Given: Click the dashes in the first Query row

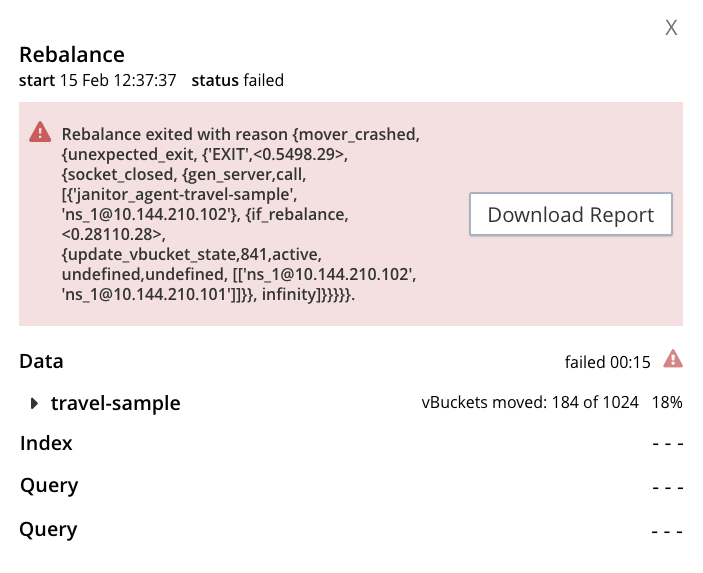Looking at the screenshot, I should [x=666, y=487].
